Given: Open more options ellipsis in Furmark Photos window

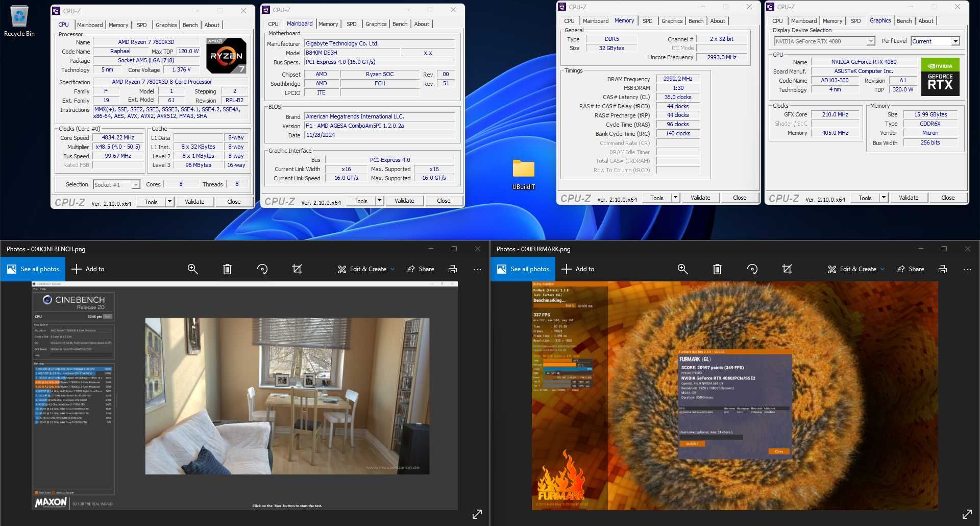Looking at the screenshot, I should [x=967, y=269].
